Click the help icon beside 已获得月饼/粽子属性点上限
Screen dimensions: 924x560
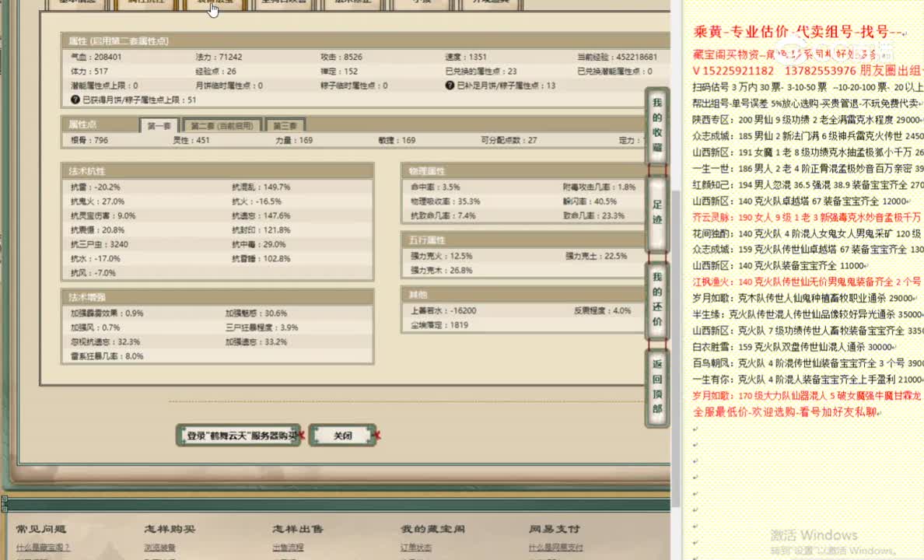[75, 100]
